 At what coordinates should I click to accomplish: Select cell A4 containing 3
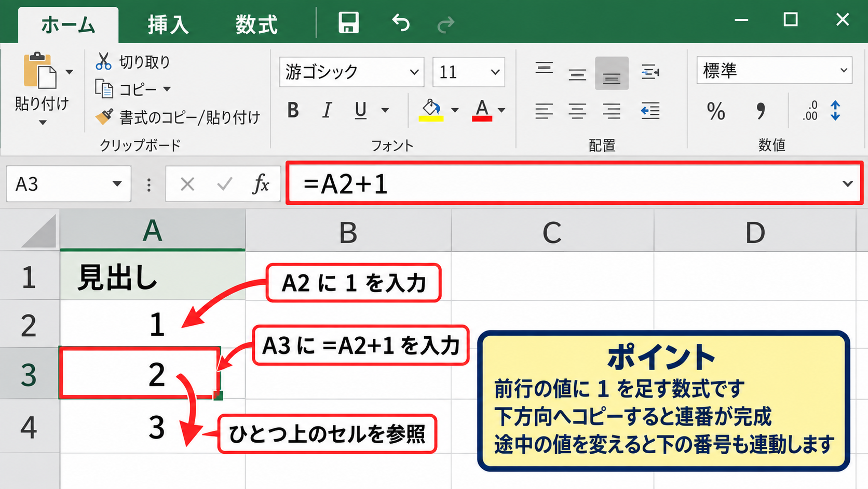(153, 427)
